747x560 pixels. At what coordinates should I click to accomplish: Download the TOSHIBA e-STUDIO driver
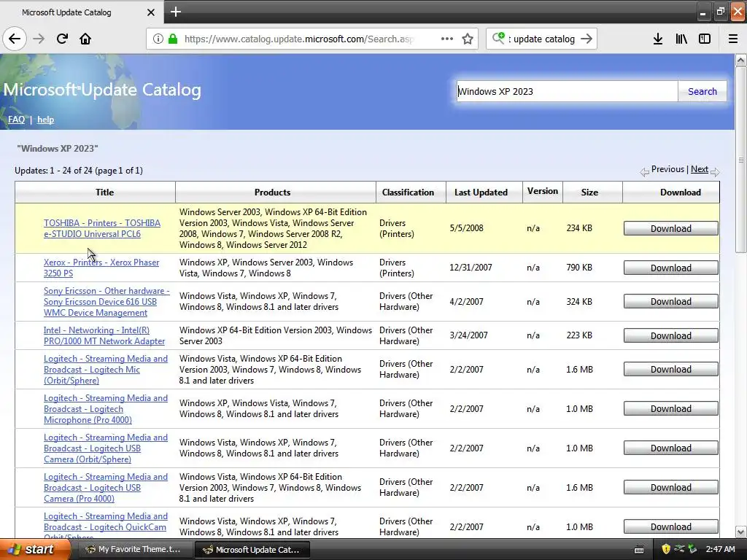click(x=671, y=228)
